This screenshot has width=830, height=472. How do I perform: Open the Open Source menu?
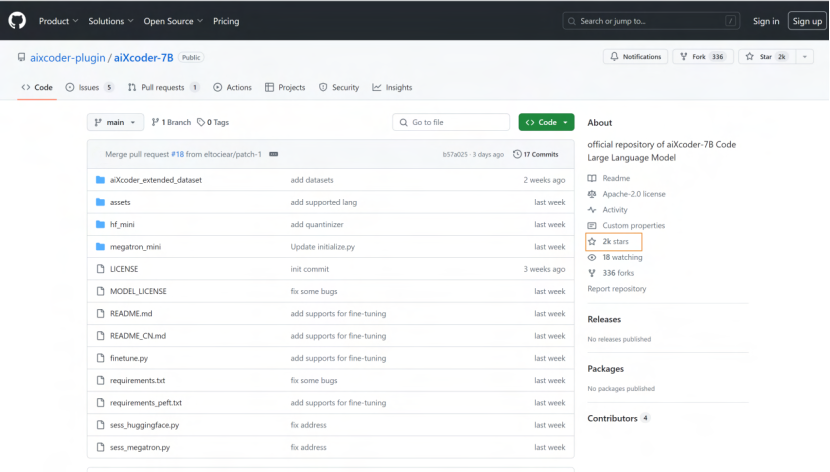click(171, 21)
